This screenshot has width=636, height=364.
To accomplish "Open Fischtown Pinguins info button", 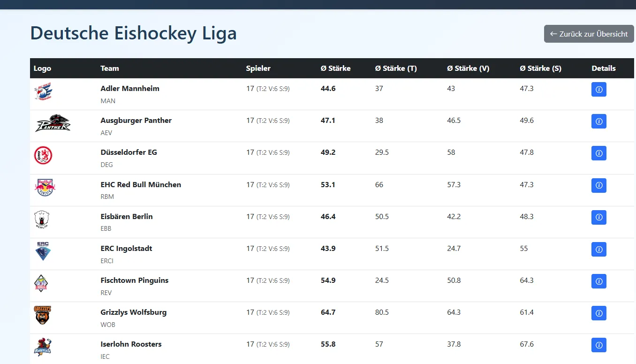I will [x=598, y=281].
